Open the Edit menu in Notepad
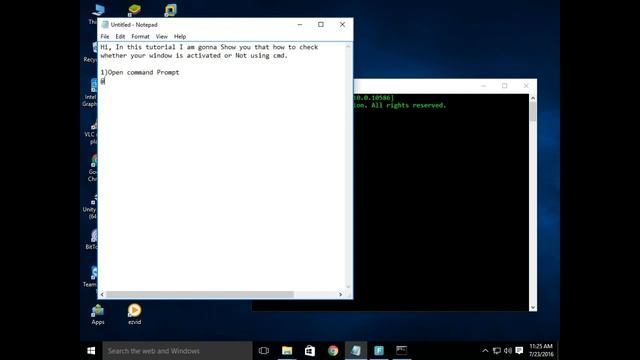The image size is (640, 360). 120,36
